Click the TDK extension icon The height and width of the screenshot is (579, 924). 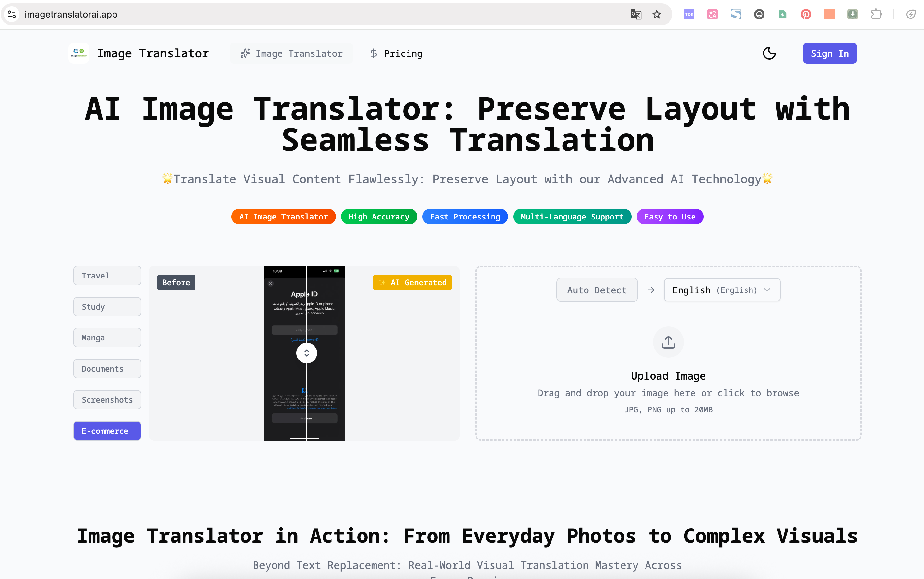pyautogui.click(x=689, y=14)
